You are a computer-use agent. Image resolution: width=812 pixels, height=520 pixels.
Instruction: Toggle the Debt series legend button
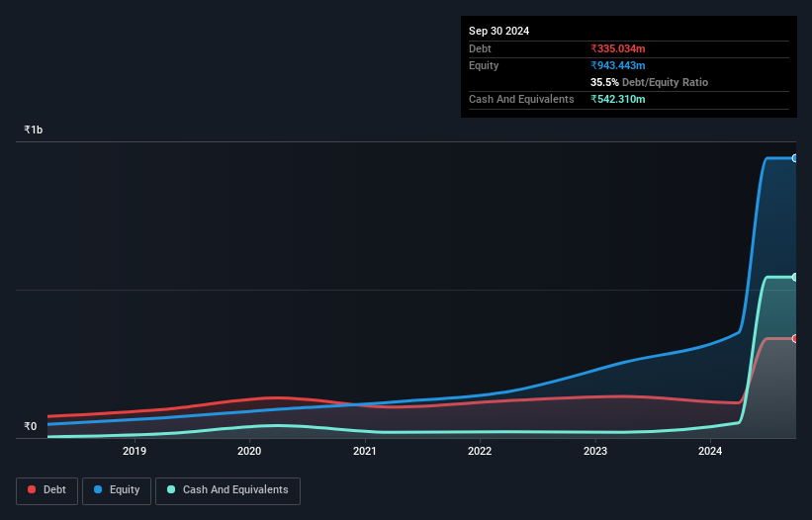pos(46,490)
